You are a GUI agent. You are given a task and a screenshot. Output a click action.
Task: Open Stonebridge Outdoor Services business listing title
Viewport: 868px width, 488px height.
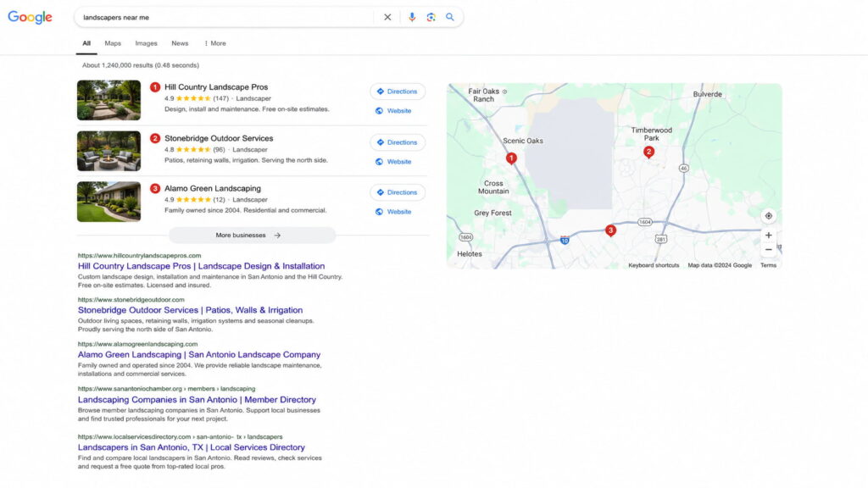pos(219,138)
